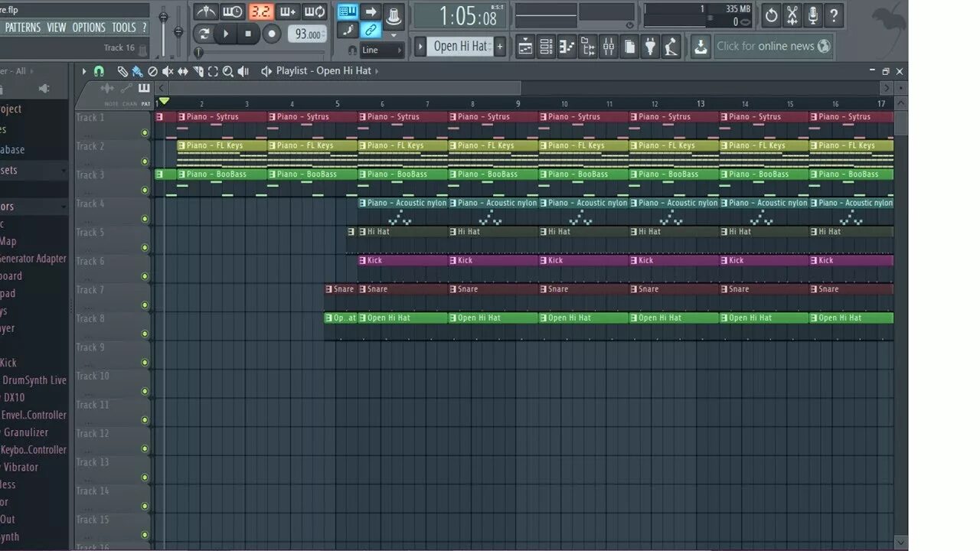
Task: Choose the Select tool in playlist toolbar
Action: pyautogui.click(x=213, y=71)
